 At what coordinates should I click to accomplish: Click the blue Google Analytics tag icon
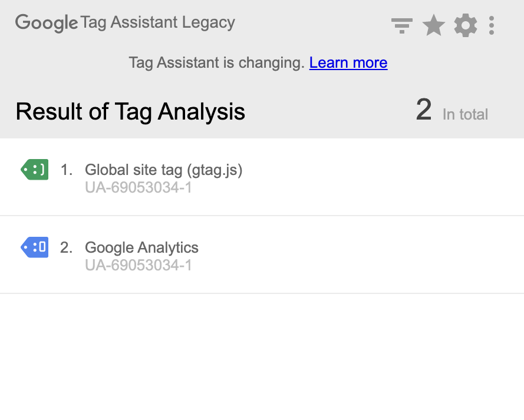pos(34,247)
